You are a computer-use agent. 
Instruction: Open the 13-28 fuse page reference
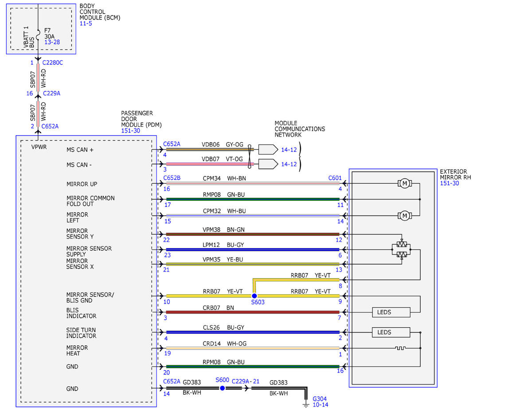click(x=52, y=42)
